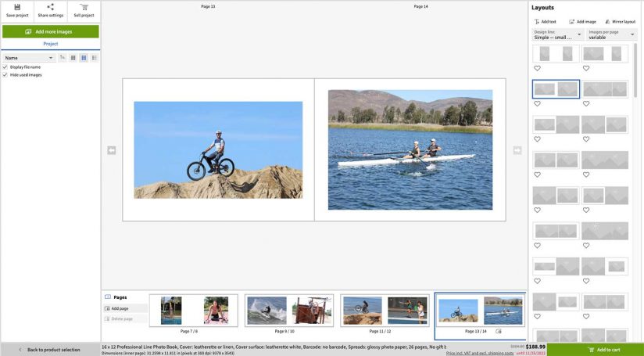Open the Name sort dropdown

tap(29, 58)
